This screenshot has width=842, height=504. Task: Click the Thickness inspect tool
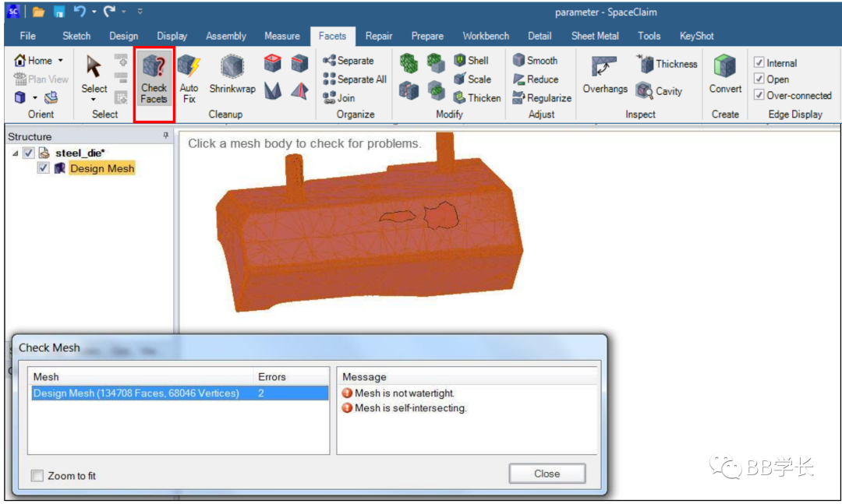(667, 64)
